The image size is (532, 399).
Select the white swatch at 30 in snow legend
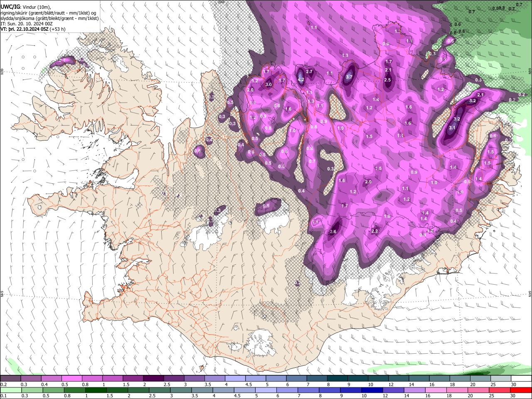(x=521, y=379)
